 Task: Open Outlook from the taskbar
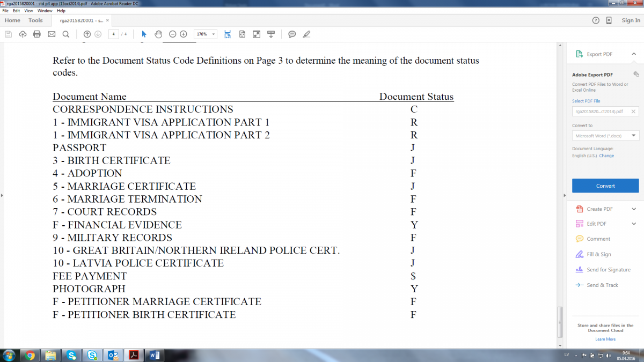(x=113, y=355)
